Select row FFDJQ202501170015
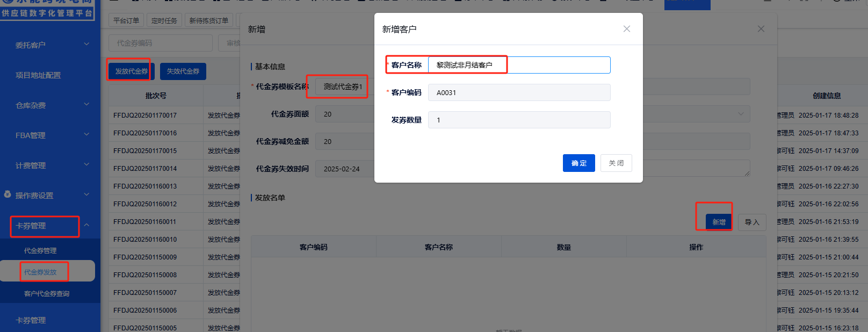868x332 pixels. (145, 150)
